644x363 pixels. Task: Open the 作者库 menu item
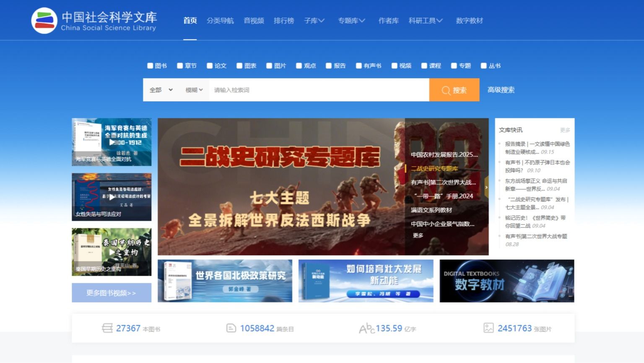point(388,21)
